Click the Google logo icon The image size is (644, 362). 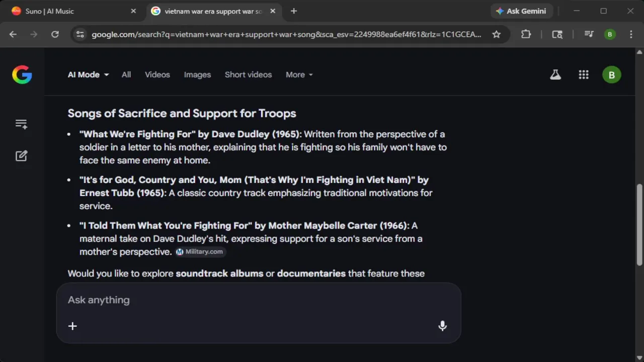22,75
